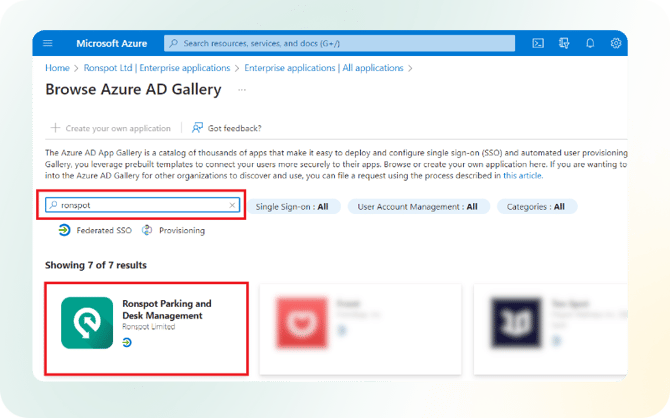Click the Ronspot Limited publisher text
This screenshot has width=670, height=418.
pos(149,327)
